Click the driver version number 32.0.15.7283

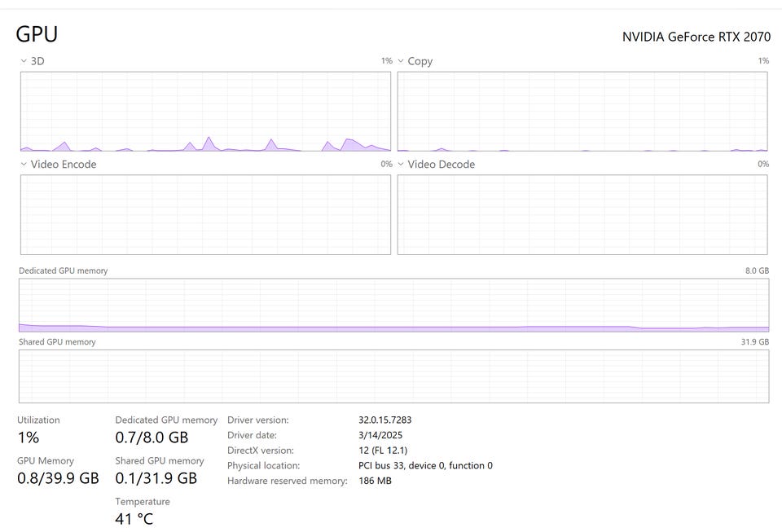pos(384,420)
